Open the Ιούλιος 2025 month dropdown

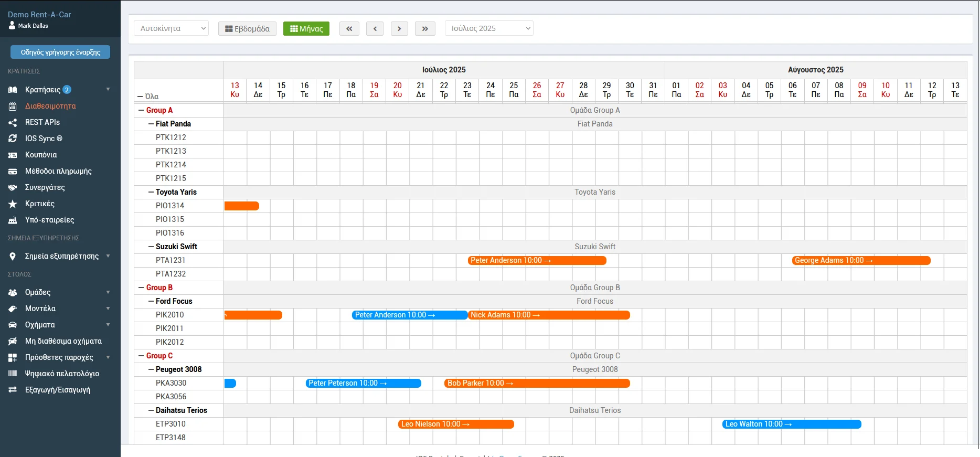pyautogui.click(x=489, y=28)
